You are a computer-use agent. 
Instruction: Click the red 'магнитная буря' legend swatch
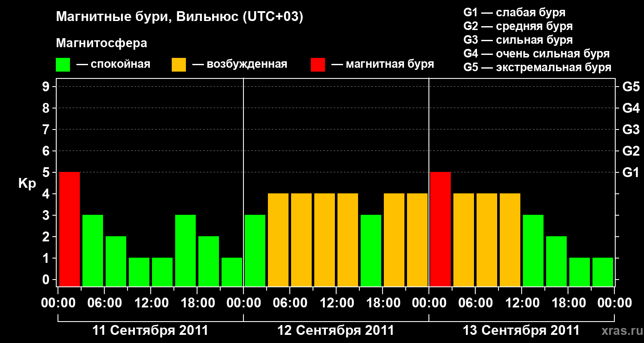click(318, 65)
